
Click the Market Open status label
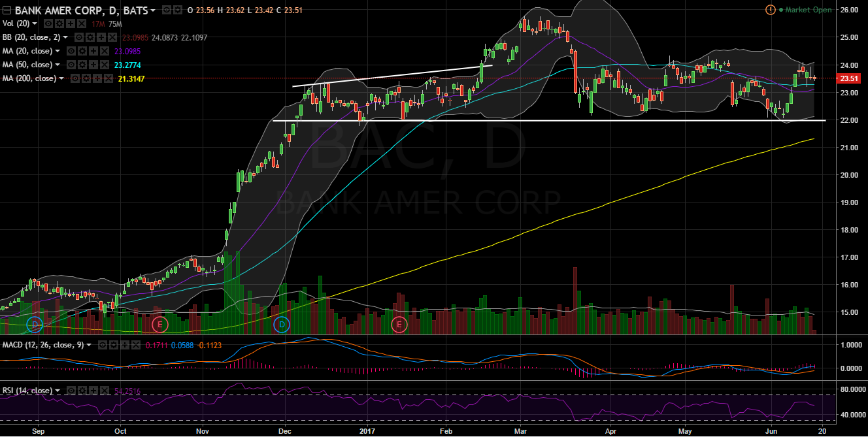click(x=809, y=10)
